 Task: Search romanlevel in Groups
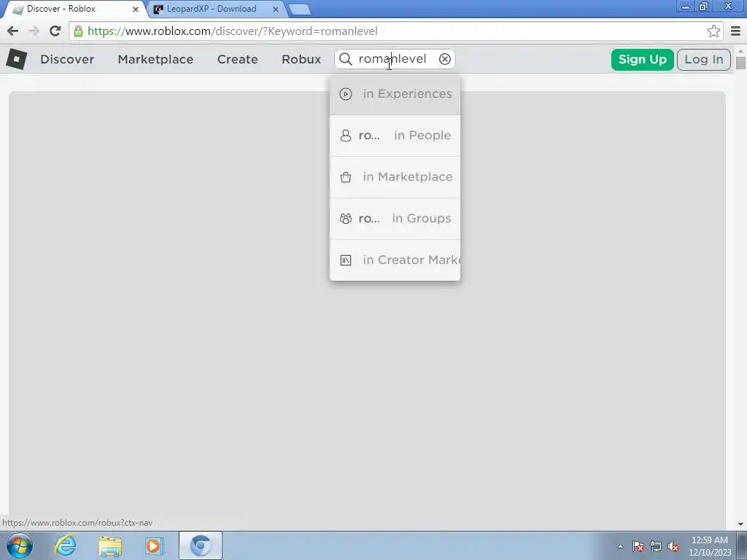(x=395, y=218)
